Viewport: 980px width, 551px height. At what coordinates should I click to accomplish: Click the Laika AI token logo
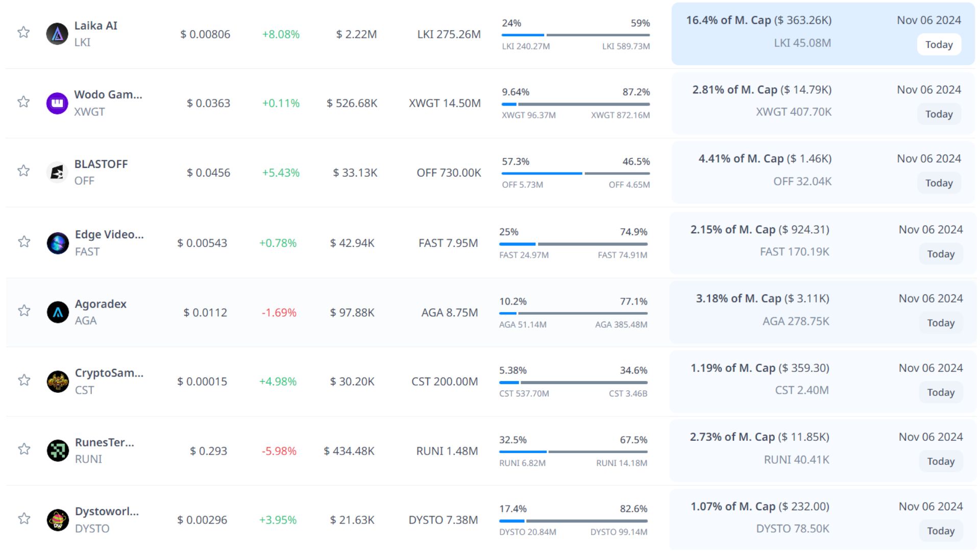(x=57, y=34)
